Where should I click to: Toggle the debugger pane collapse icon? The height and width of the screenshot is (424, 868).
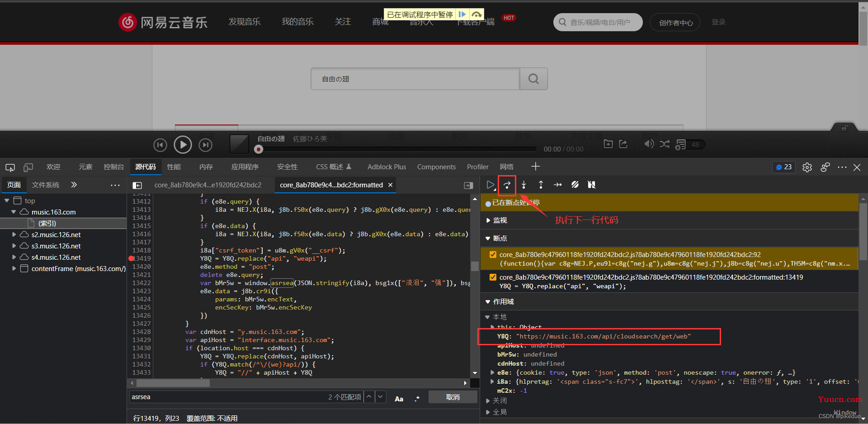pos(468,185)
